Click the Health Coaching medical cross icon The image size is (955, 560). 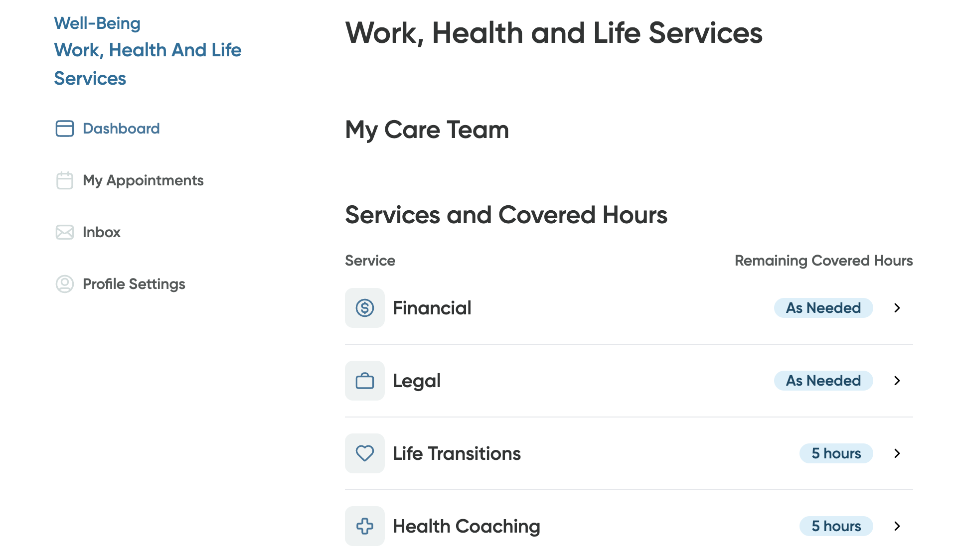[364, 526]
